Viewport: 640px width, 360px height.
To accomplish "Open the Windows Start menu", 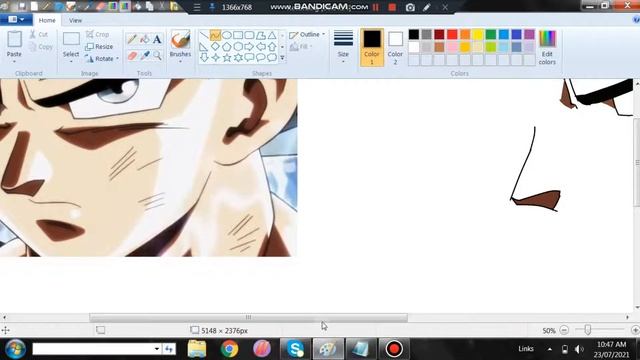I will (15, 349).
